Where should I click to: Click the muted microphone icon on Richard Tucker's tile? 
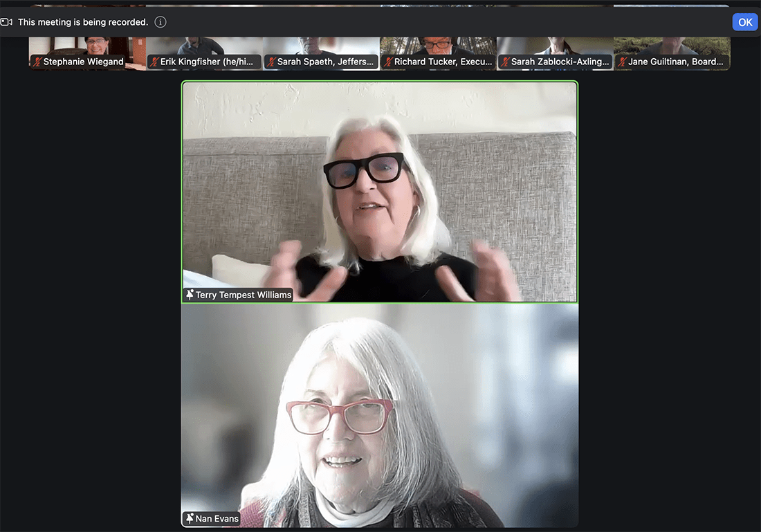pyautogui.click(x=387, y=62)
